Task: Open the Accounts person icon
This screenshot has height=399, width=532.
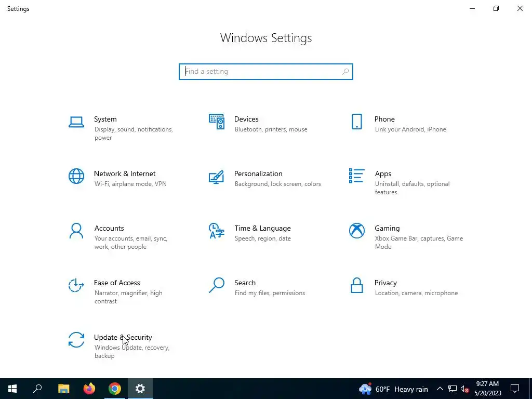Action: pos(76,231)
